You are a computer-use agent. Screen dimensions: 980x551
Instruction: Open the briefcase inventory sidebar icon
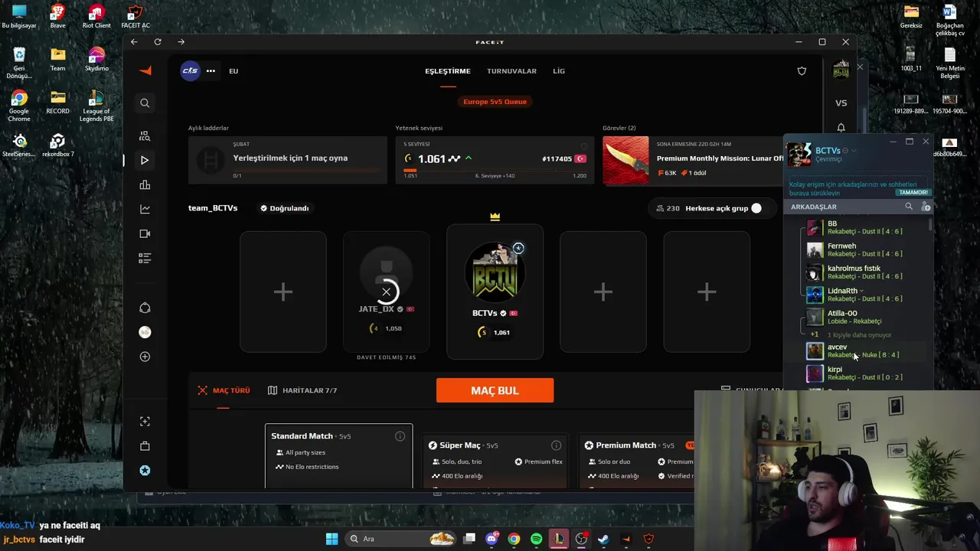pos(145,446)
